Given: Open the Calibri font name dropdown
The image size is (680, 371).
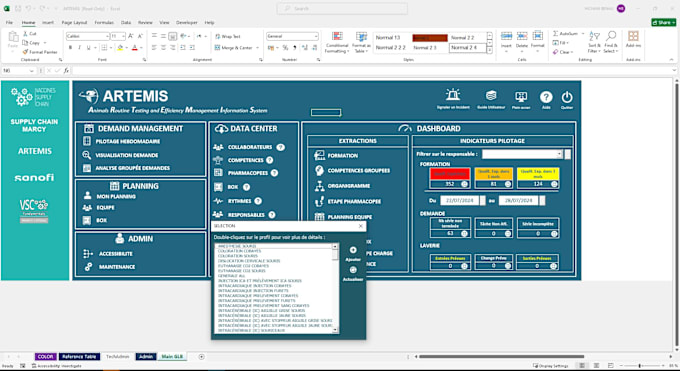Looking at the screenshot, I should pos(107,36).
